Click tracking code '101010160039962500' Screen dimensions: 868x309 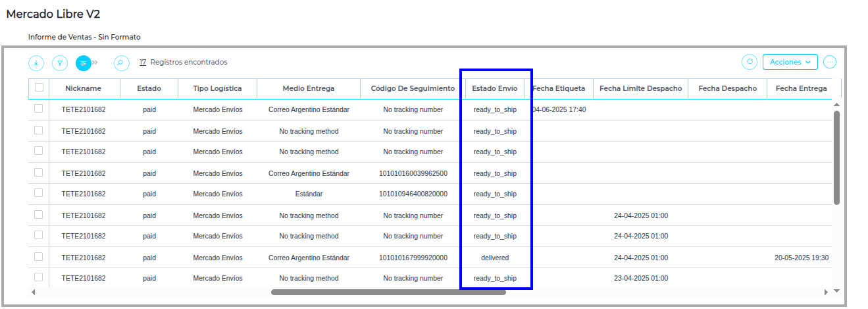pos(413,173)
